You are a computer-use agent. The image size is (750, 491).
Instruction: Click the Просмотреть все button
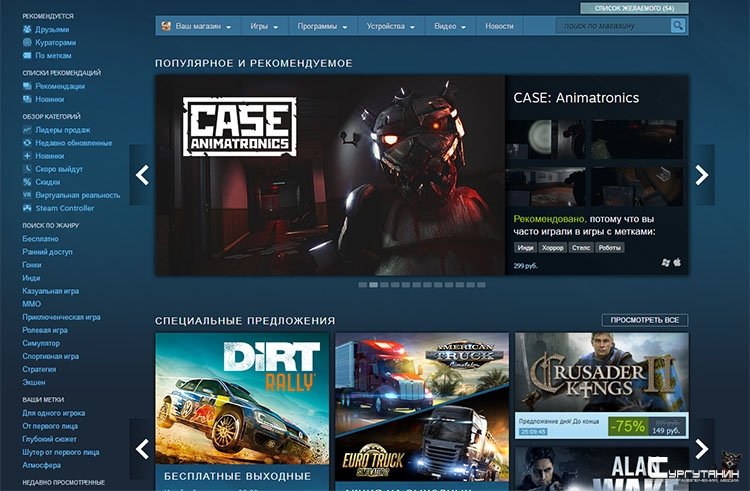click(645, 320)
